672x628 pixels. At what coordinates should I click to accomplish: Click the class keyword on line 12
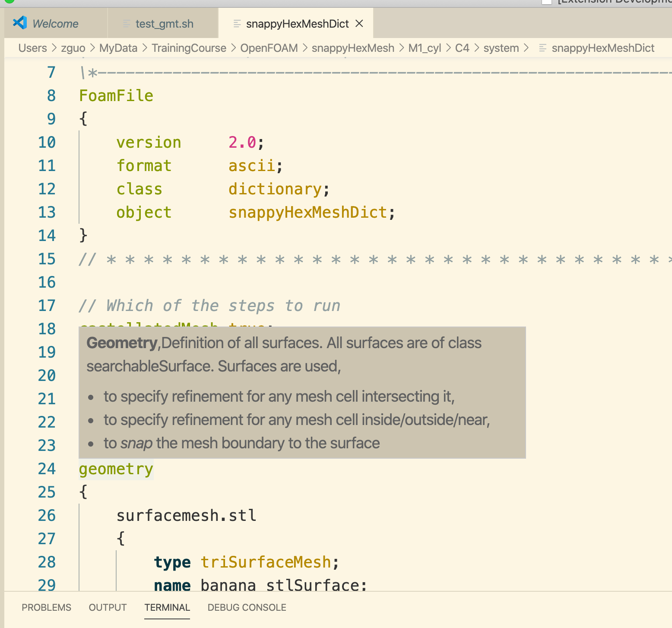pyautogui.click(x=139, y=189)
